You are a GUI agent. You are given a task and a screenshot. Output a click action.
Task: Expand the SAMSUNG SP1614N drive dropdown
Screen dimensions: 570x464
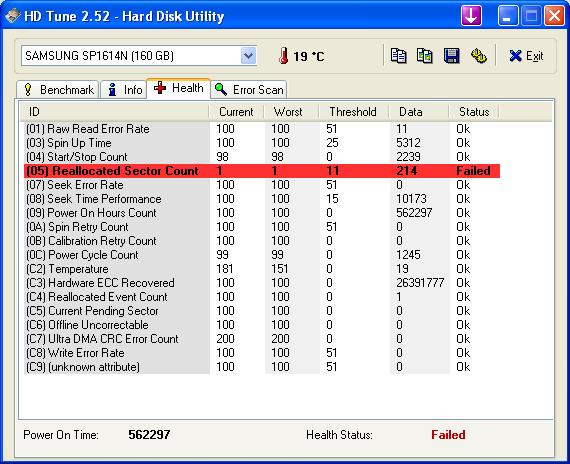[248, 56]
